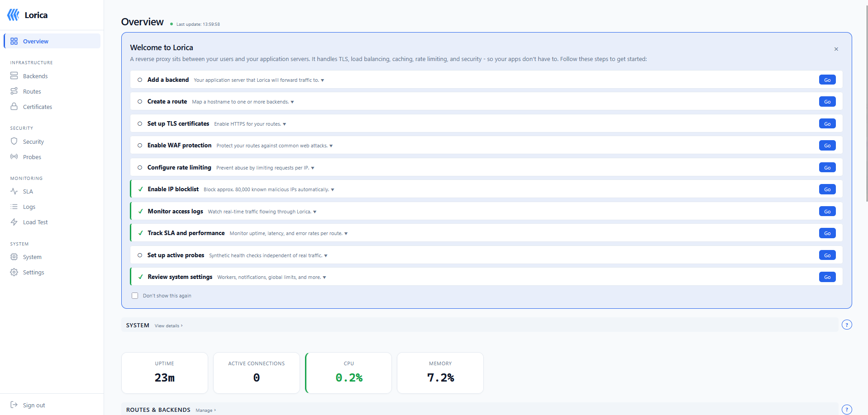This screenshot has height=415, width=868.
Task: Click Go button for Monitor access logs
Action: pyautogui.click(x=827, y=212)
